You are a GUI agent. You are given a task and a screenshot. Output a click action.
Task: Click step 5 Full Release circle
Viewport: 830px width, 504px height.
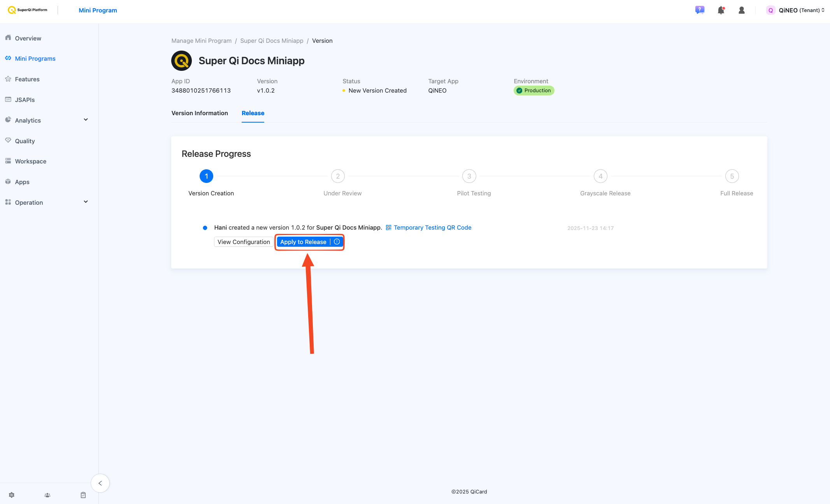click(x=732, y=176)
